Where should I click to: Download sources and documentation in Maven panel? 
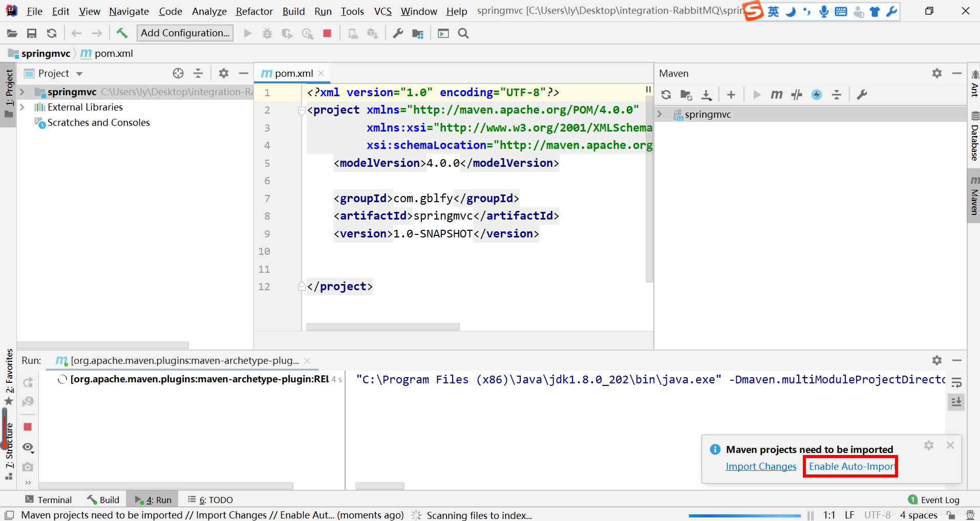tap(707, 95)
